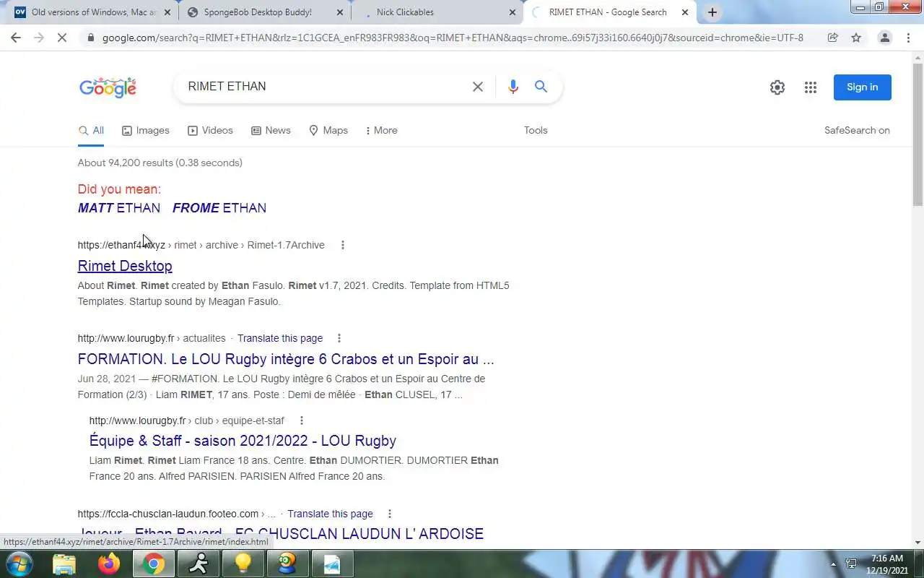The width and height of the screenshot is (924, 578).
Task: Click the page vertical scrollbar thumb
Action: click(918, 134)
